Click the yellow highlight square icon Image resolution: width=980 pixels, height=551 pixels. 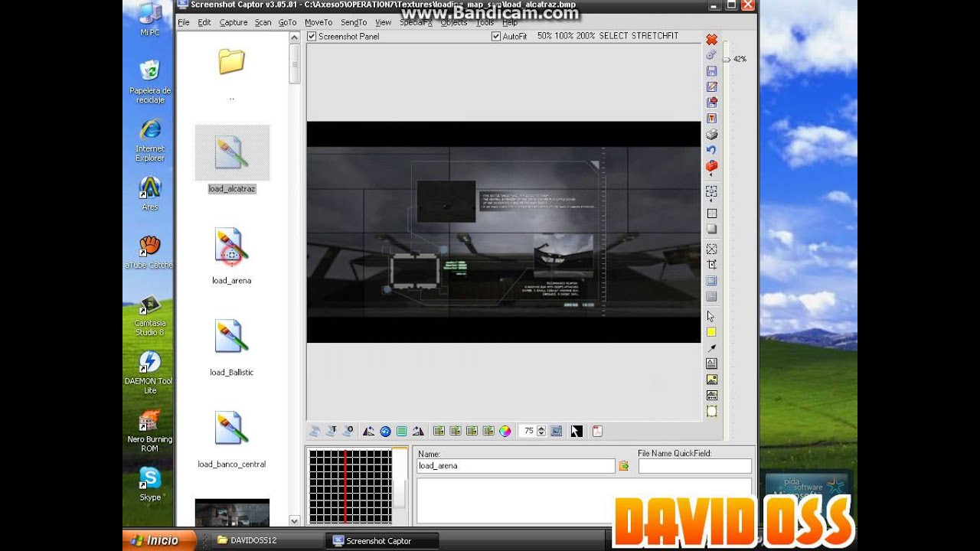point(711,332)
